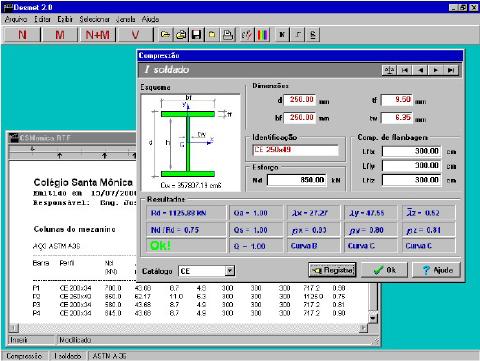The image size is (480, 361).
Task: Click the I soldado status bar entry
Action: coord(68,356)
